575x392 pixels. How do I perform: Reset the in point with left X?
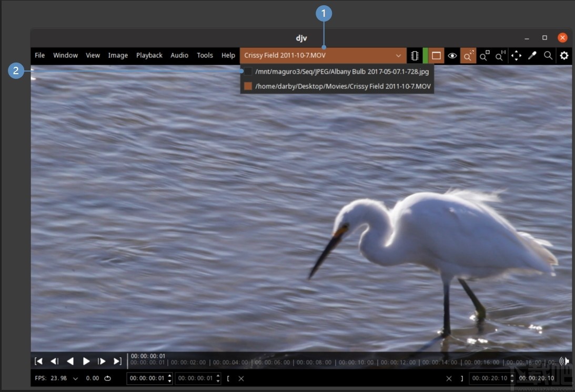tap(241, 378)
